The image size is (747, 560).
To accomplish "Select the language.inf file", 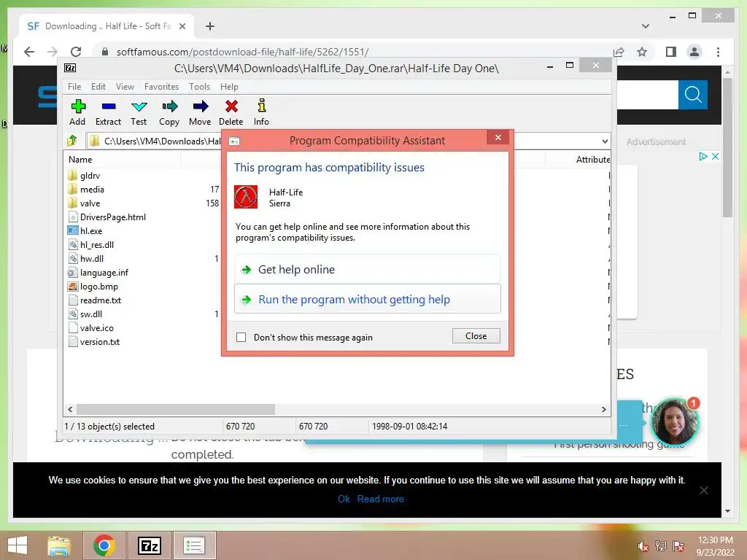I will click(x=104, y=273).
